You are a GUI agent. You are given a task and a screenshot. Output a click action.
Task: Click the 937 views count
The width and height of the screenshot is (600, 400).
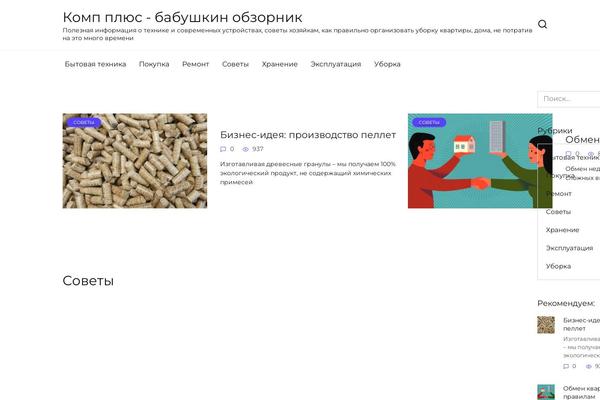[x=258, y=149]
